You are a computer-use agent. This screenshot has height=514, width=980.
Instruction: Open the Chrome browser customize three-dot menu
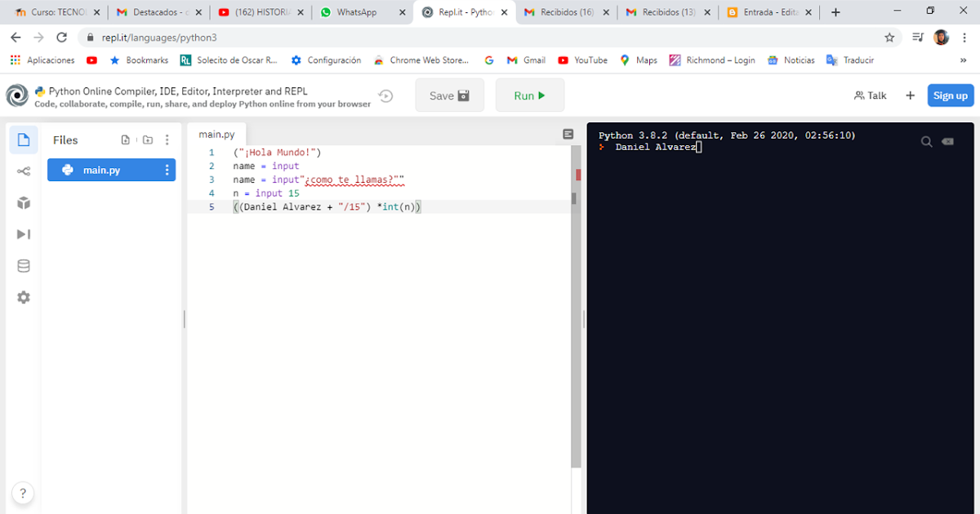pyautogui.click(x=965, y=38)
